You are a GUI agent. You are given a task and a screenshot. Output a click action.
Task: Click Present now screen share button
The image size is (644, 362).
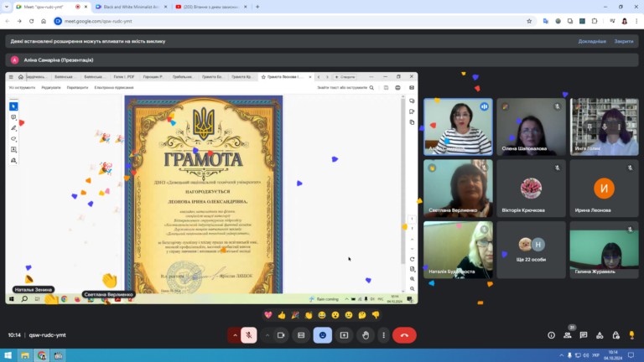pyautogui.click(x=344, y=335)
